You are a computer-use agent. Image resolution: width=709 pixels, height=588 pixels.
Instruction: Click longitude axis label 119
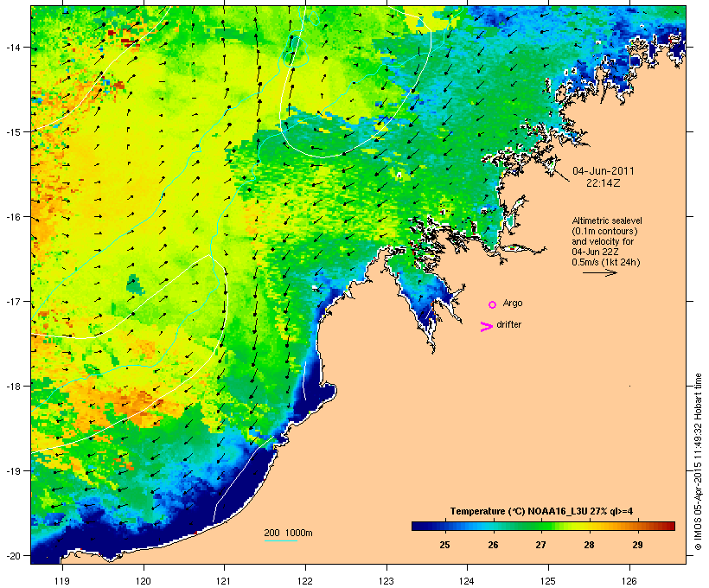pos(62,581)
